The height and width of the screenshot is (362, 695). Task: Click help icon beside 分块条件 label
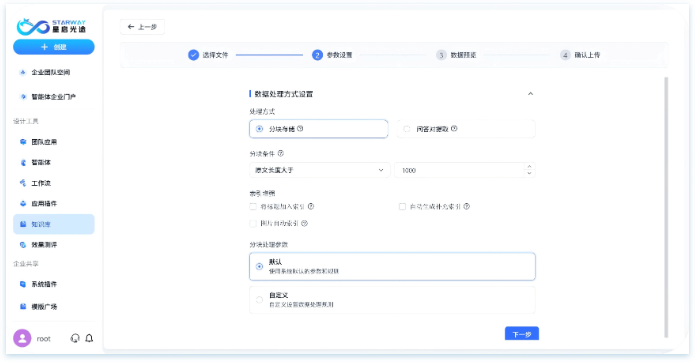coord(281,153)
